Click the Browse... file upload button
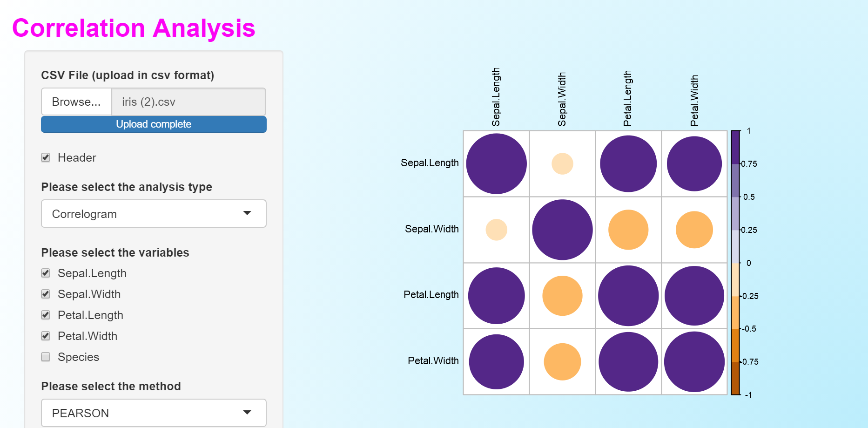The height and width of the screenshot is (428, 868). coord(76,102)
